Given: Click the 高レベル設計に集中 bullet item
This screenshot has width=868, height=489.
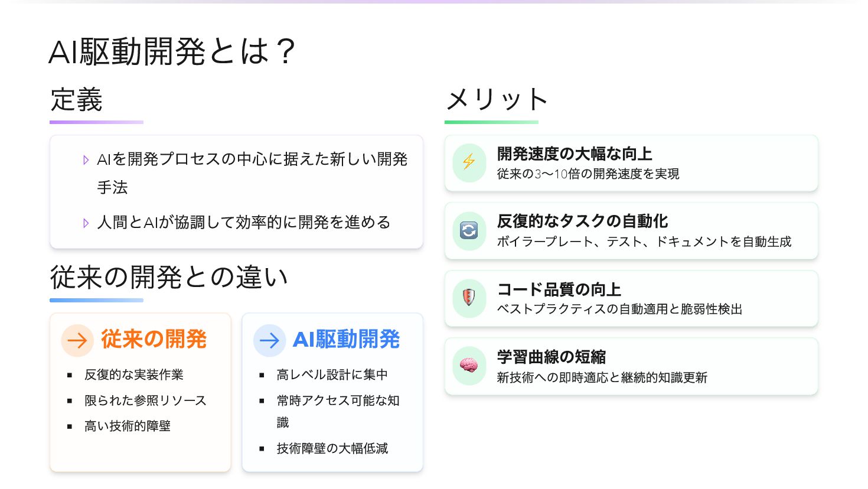Looking at the screenshot, I should [332, 374].
